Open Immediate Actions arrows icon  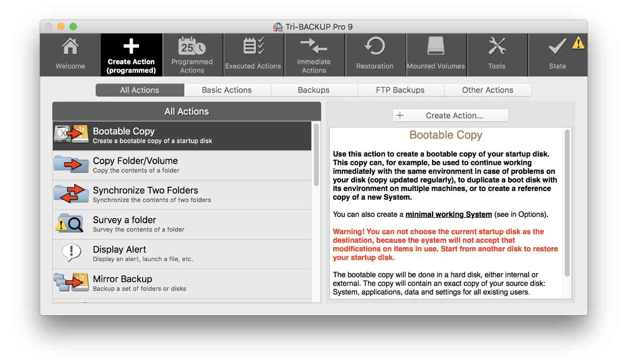coord(314,46)
